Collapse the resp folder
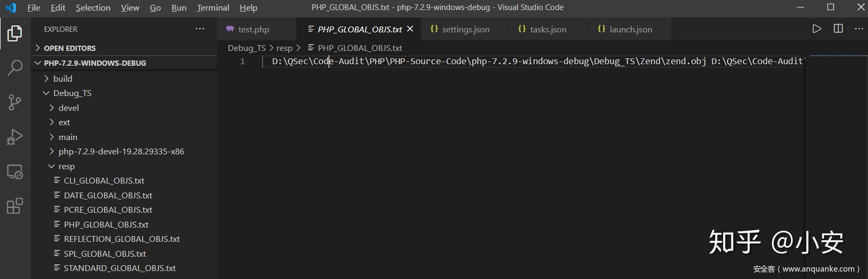 coord(66,167)
